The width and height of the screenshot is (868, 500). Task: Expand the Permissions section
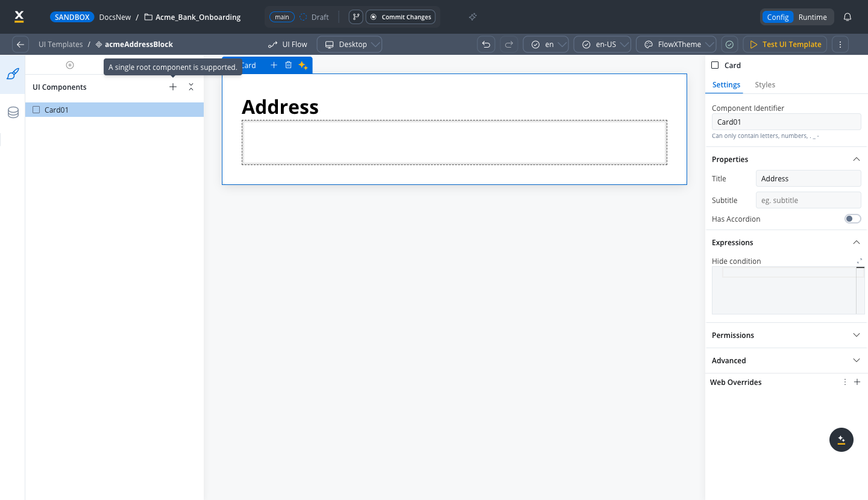857,335
